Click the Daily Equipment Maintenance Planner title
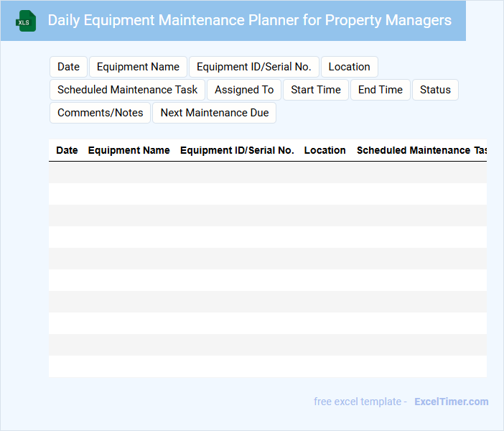The width and height of the screenshot is (504, 431). [x=249, y=20]
